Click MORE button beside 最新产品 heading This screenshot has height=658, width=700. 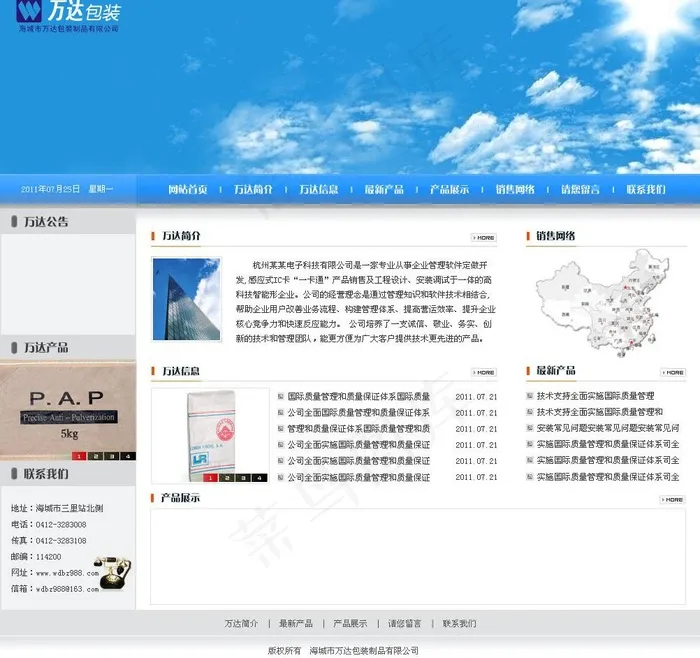[673, 372]
